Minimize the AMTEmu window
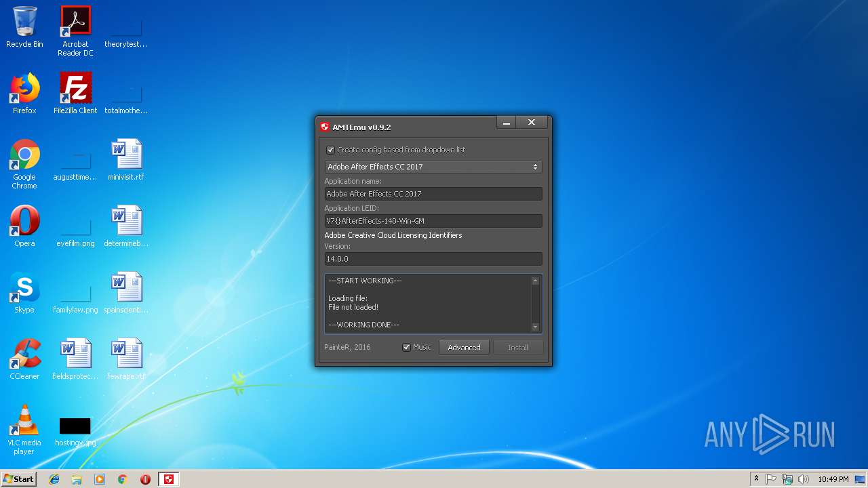Screen dimensions: 868x488 click(506, 123)
